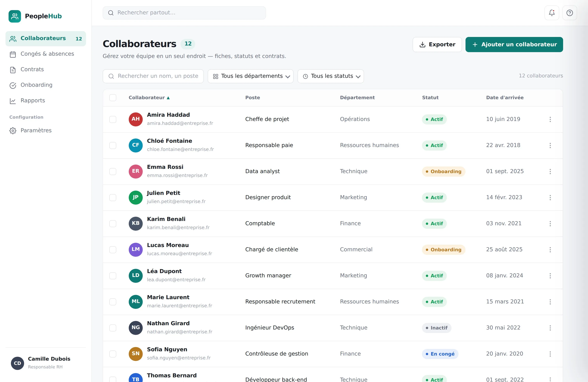
Task: Open row actions menu for Léa Dupont
Action: 550,276
